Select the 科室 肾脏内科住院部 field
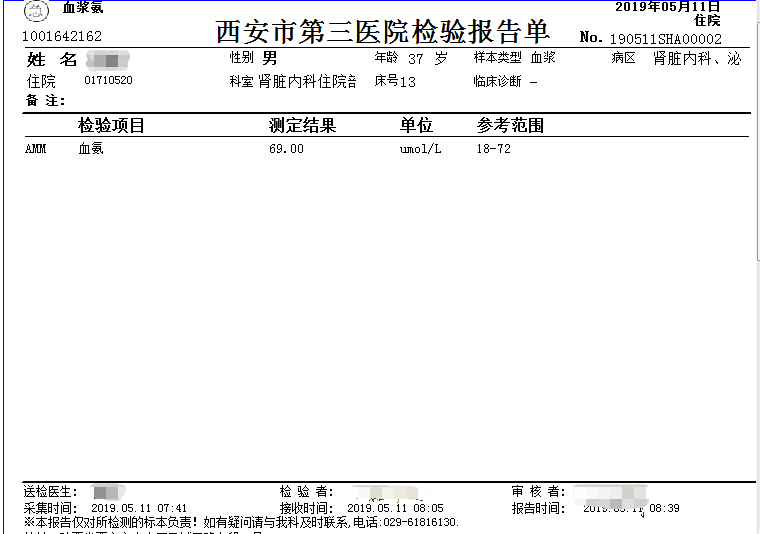This screenshot has height=534, width=760. (293, 81)
